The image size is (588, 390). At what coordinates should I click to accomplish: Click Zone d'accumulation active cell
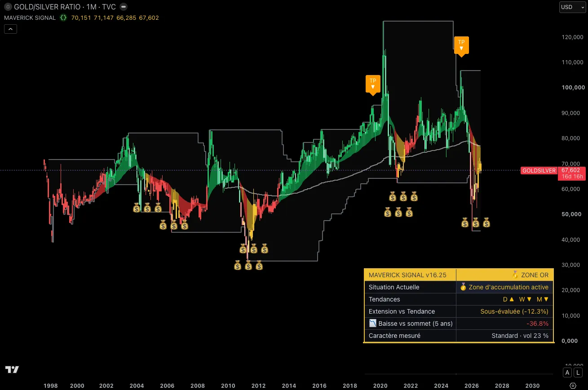pos(505,287)
